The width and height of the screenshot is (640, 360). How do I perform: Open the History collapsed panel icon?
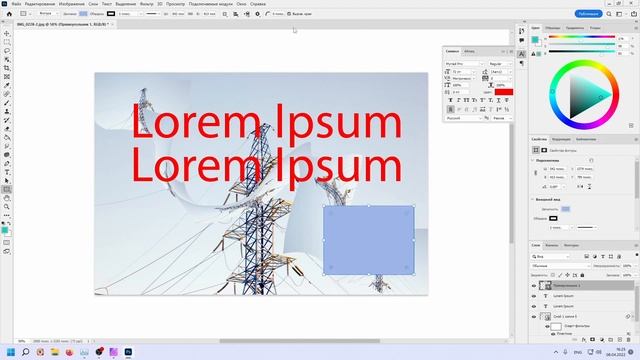click(x=522, y=31)
